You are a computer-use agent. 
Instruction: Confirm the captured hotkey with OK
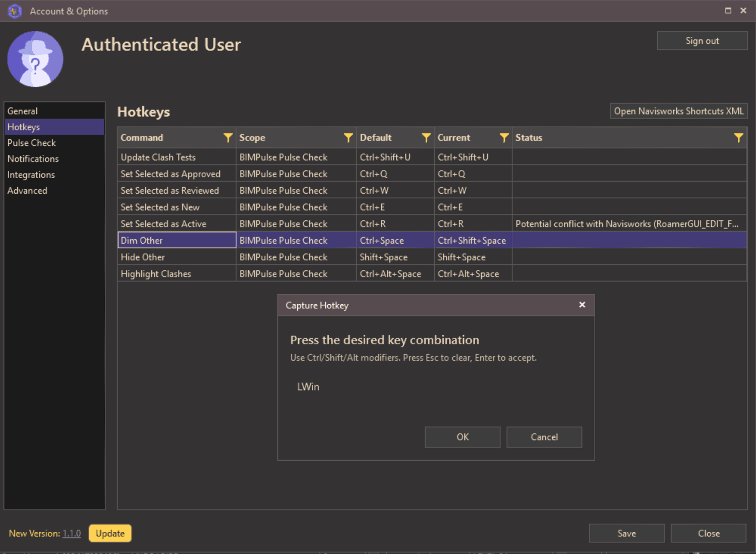click(462, 437)
